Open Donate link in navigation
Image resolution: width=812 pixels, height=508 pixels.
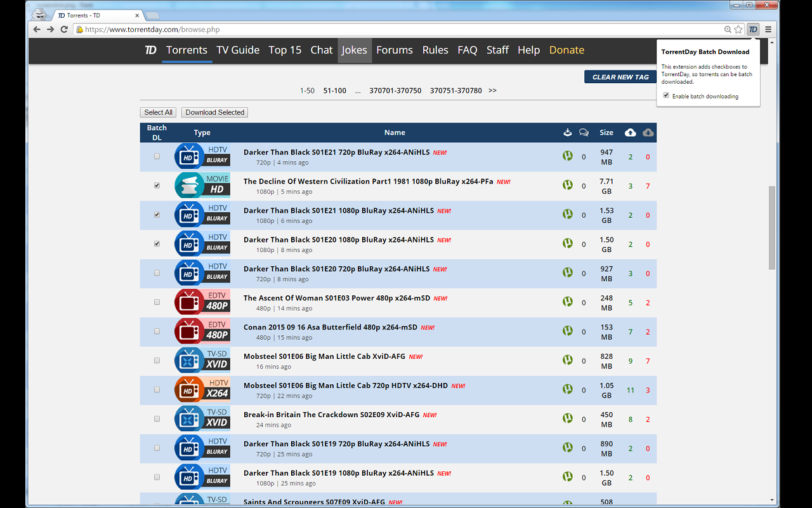pos(566,50)
